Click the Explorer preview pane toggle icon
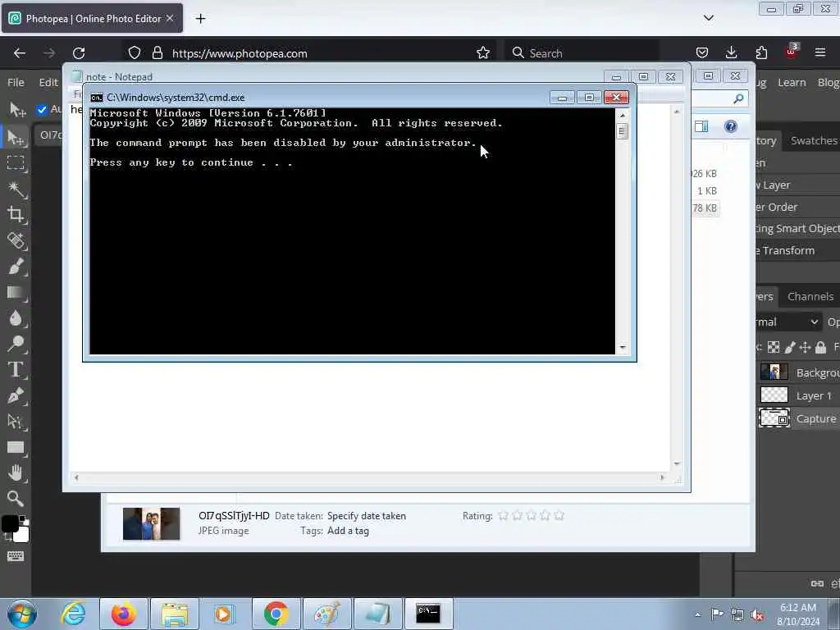 [701, 126]
